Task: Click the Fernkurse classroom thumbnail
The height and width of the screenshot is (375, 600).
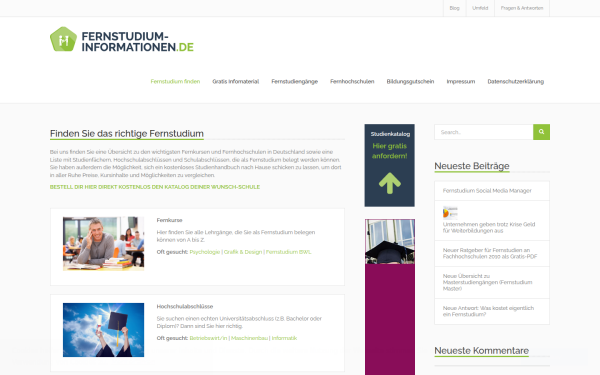Action: 103,244
